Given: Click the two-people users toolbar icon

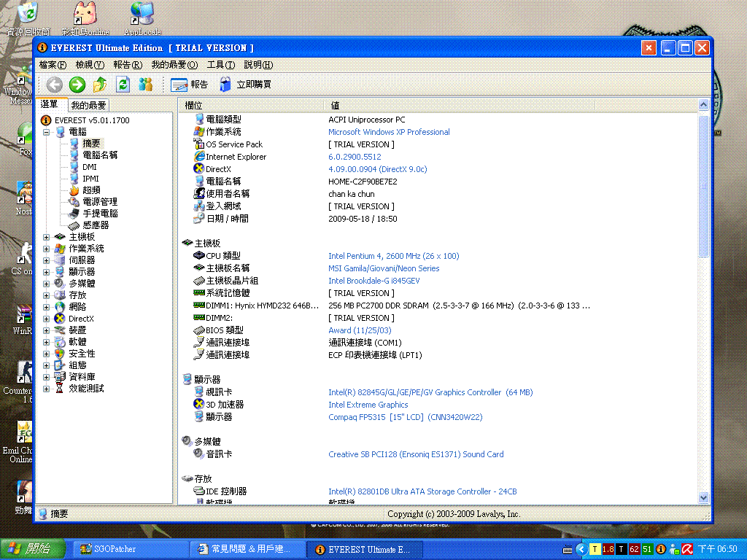Looking at the screenshot, I should pos(146,85).
